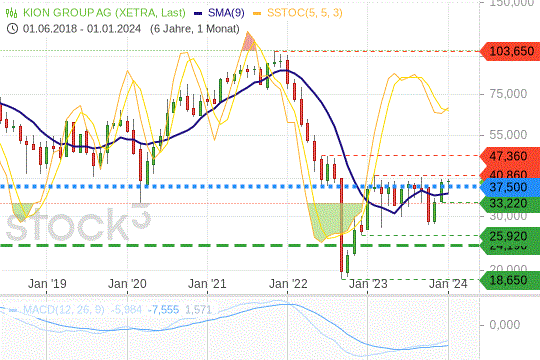The height and width of the screenshot is (360, 540).
Task: Click the Jan '24 time axis label
Action: [448, 284]
